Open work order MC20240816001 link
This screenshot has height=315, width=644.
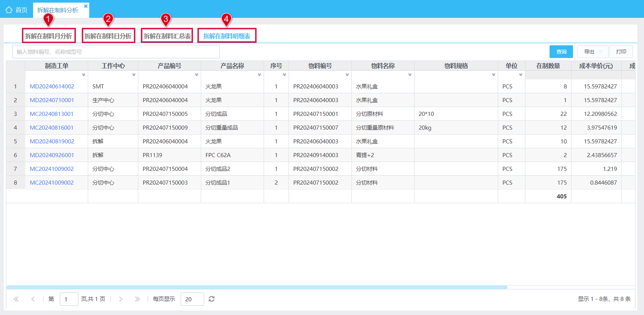point(52,128)
